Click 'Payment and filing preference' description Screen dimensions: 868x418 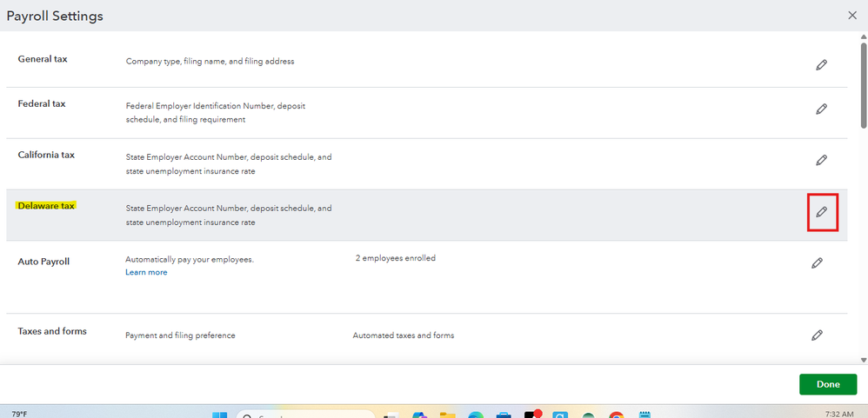coord(180,335)
